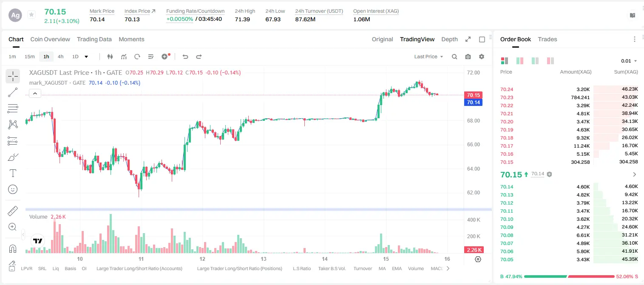Viewport: 644px width, 285px height.
Task: Take a chart snapshot with camera icon
Action: 468,57
